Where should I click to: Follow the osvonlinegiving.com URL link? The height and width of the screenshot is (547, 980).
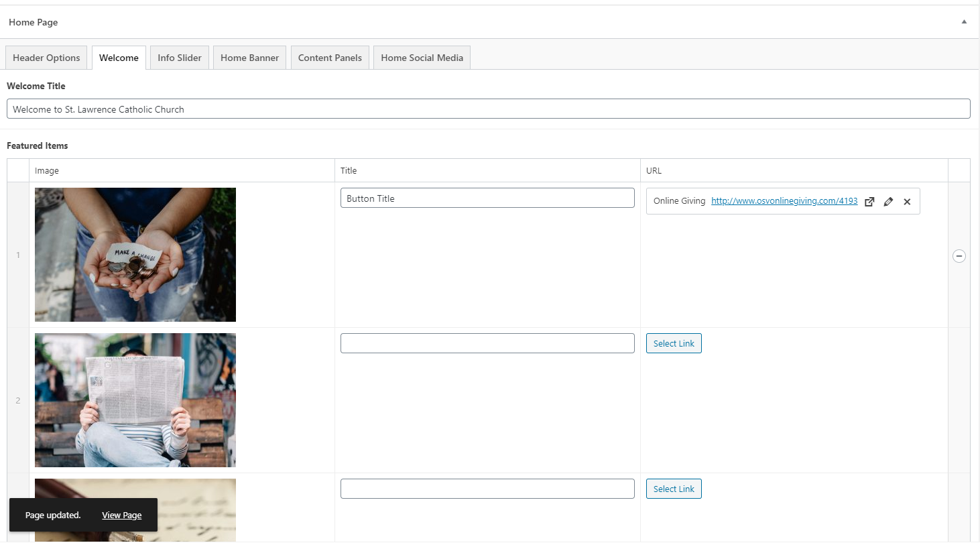click(x=784, y=201)
